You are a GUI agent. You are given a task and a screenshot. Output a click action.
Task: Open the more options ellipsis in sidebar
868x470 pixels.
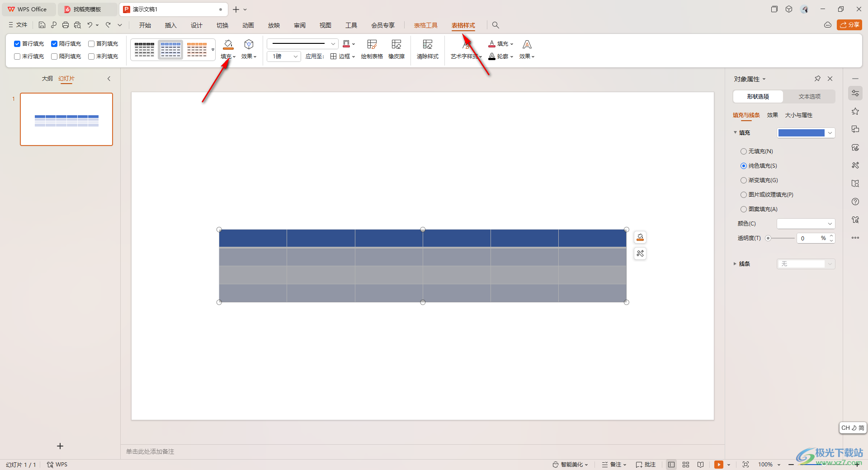pos(855,238)
